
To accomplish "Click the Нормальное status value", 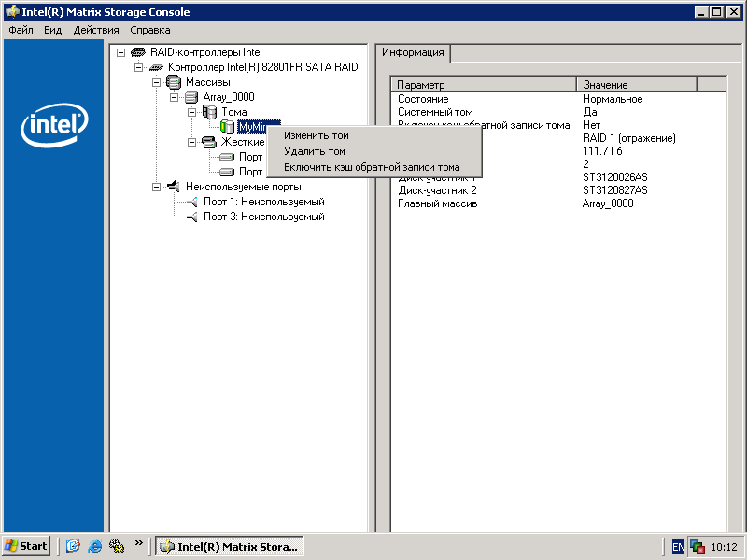I will point(613,99).
